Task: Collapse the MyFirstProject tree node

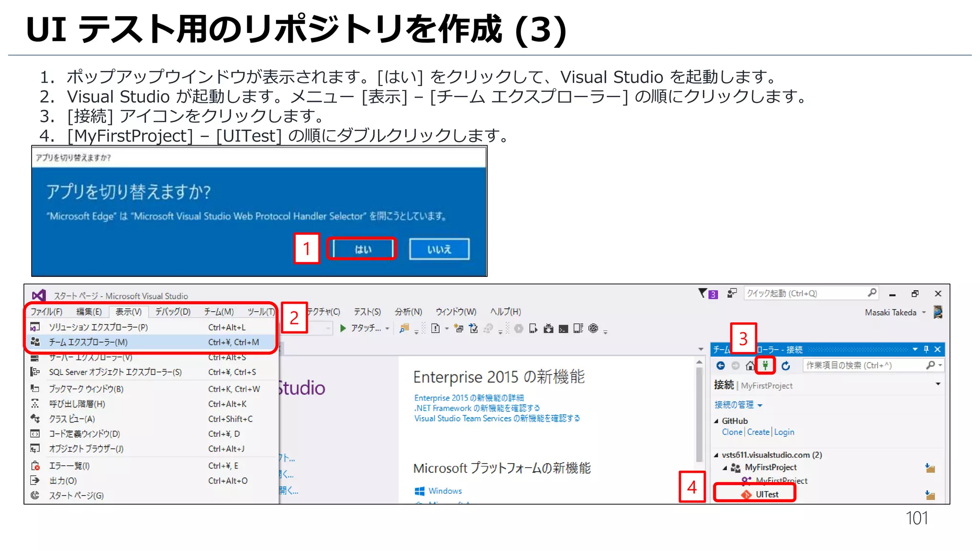Action: coord(725,468)
